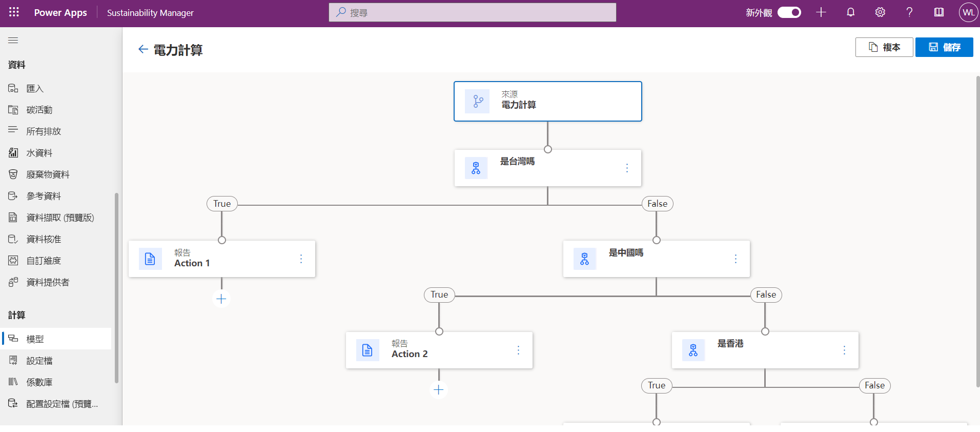Open the WL account avatar
980x432 pixels.
pos(968,12)
